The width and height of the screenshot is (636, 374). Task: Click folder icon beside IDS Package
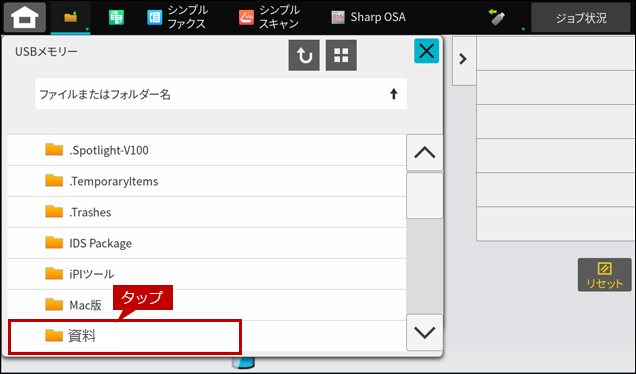54,242
